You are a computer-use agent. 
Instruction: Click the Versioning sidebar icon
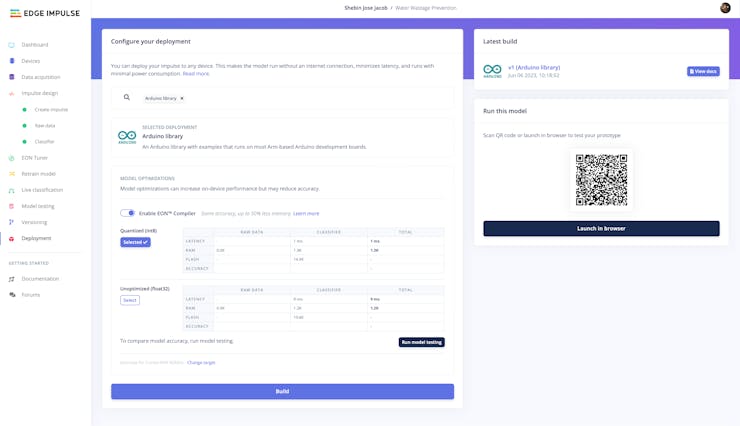click(x=12, y=222)
